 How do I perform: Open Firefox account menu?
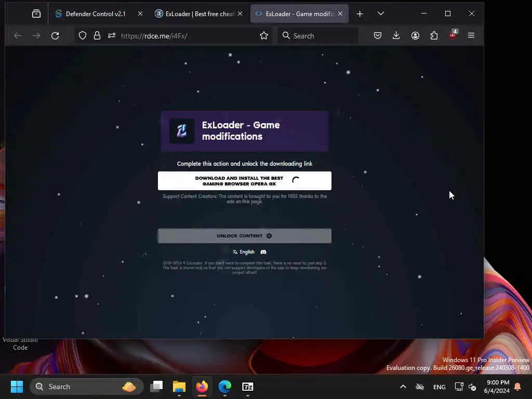pos(415,36)
